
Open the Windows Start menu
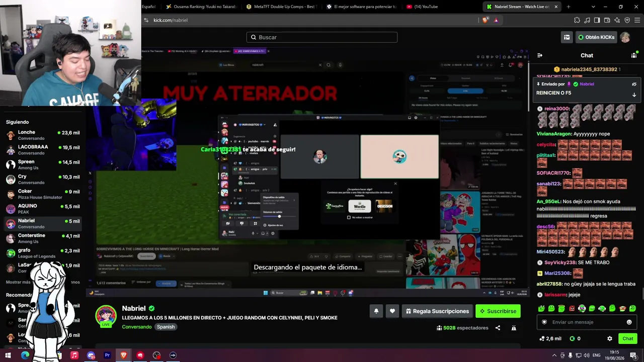[x=8, y=355]
